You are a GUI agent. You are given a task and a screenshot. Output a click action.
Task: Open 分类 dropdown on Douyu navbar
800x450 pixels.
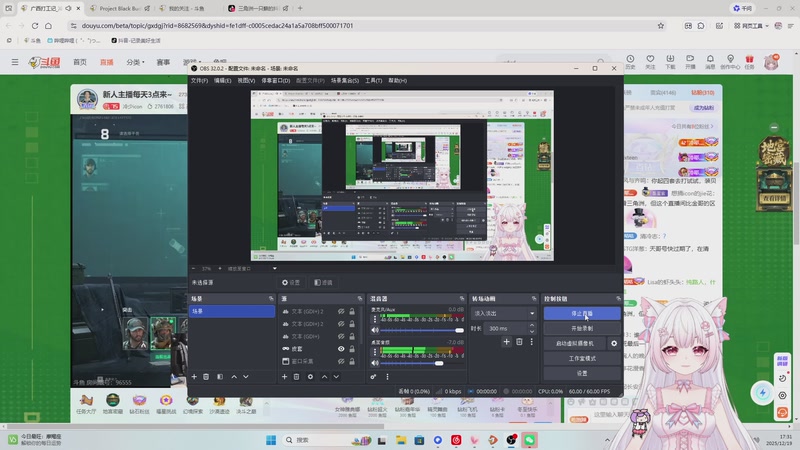pyautogui.click(x=135, y=62)
